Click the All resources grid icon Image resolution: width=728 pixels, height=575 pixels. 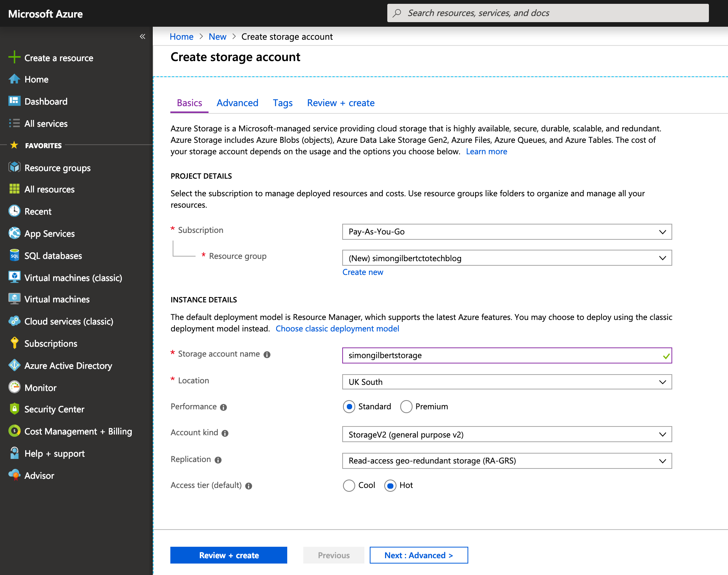click(x=14, y=189)
